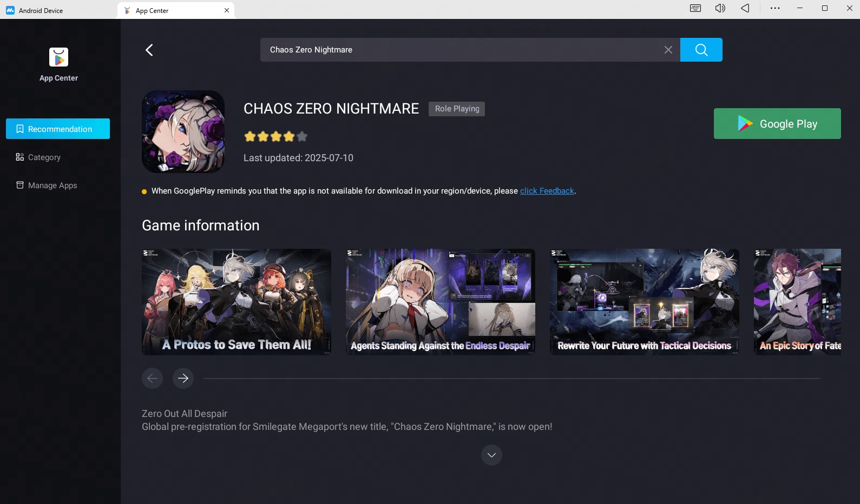The image size is (860, 504).
Task: Click the volume speaker icon
Action: click(720, 8)
